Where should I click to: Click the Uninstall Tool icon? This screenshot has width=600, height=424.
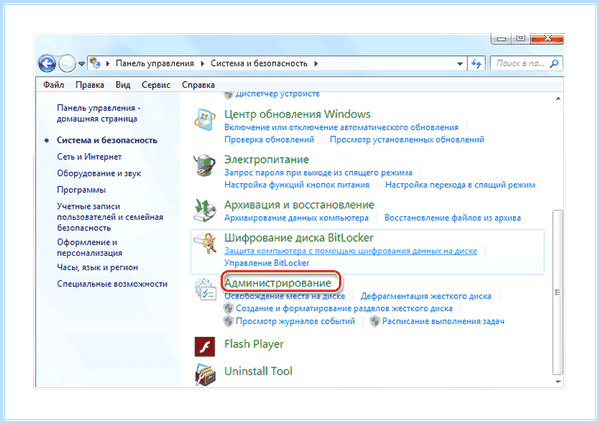(205, 374)
